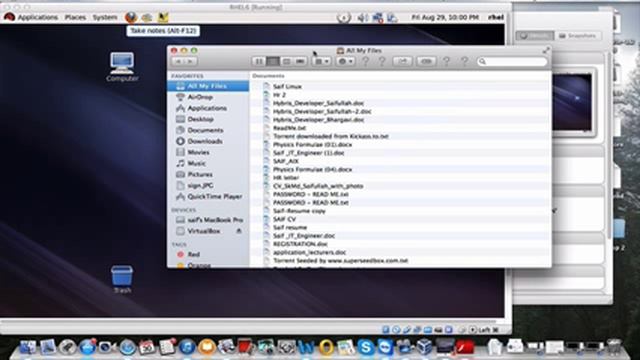Viewport: 640px width, 360px height.
Task: Launch Firefox from the RHEL top panel
Action: coord(131,17)
